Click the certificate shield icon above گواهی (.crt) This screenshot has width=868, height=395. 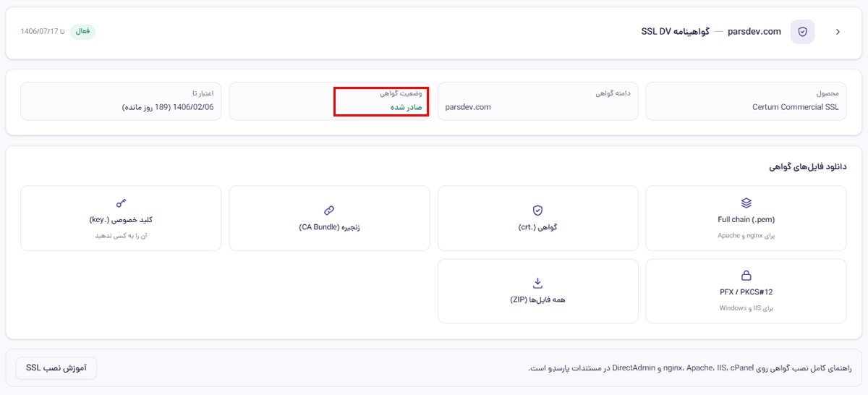pos(537,211)
